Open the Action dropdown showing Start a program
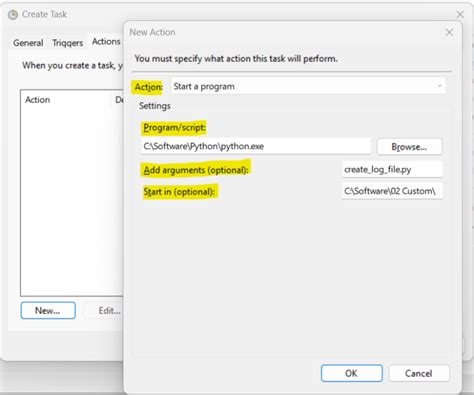The image size is (474, 395). (308, 86)
